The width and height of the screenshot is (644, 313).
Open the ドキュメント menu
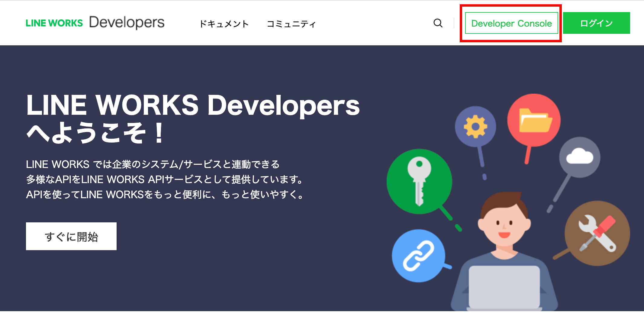tap(224, 24)
